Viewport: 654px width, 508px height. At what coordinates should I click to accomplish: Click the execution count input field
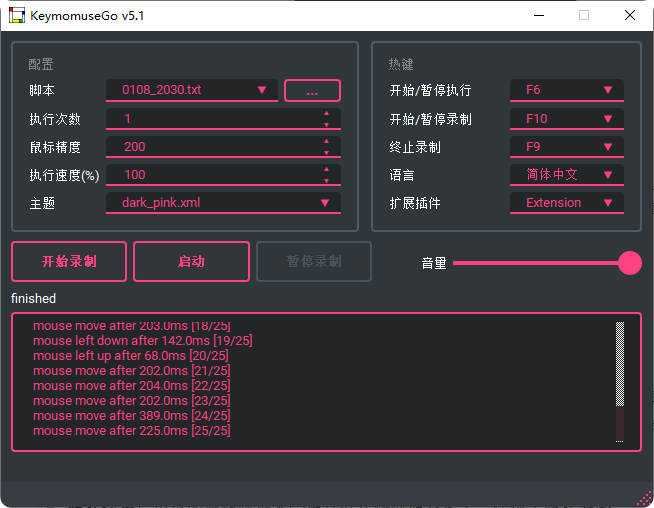point(215,119)
